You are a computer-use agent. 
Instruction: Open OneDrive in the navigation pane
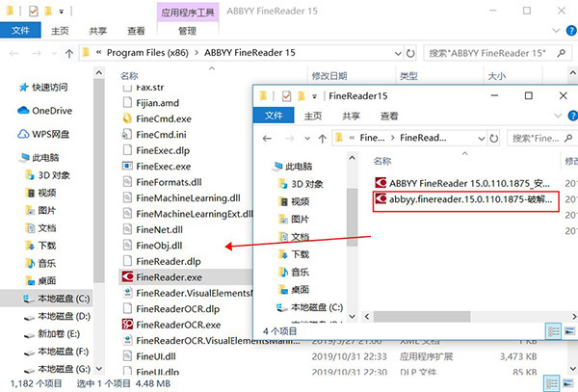45,111
